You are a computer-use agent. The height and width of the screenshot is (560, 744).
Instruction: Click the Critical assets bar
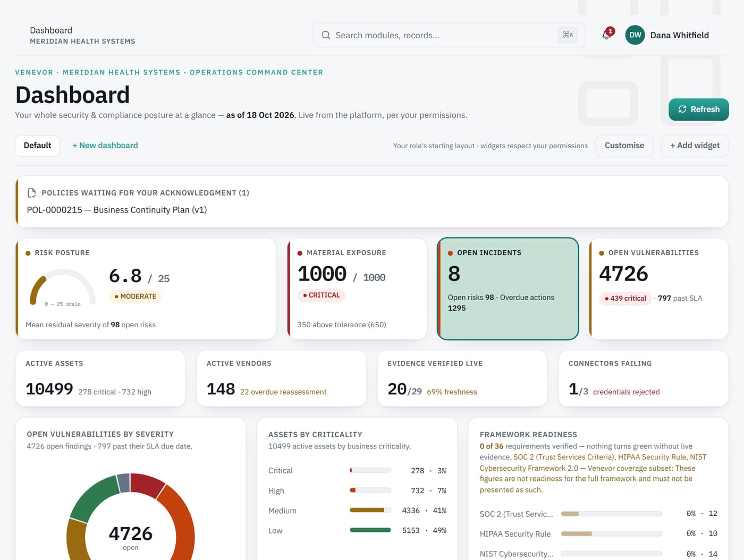tap(370, 470)
